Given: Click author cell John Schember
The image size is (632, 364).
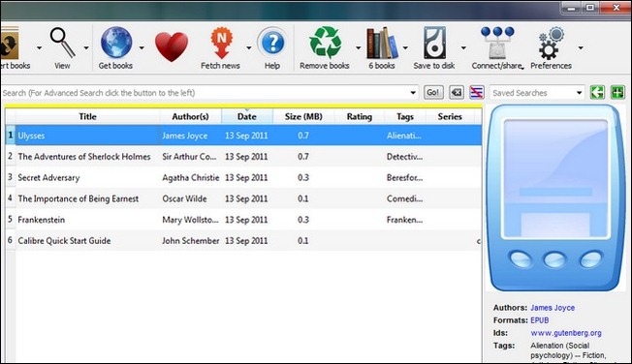Looking at the screenshot, I should tap(191, 240).
